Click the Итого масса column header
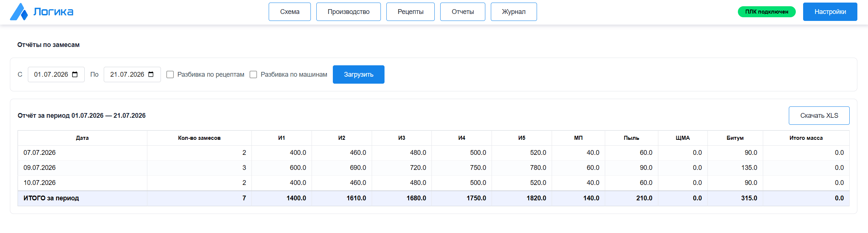The height and width of the screenshot is (233, 868). click(806, 138)
